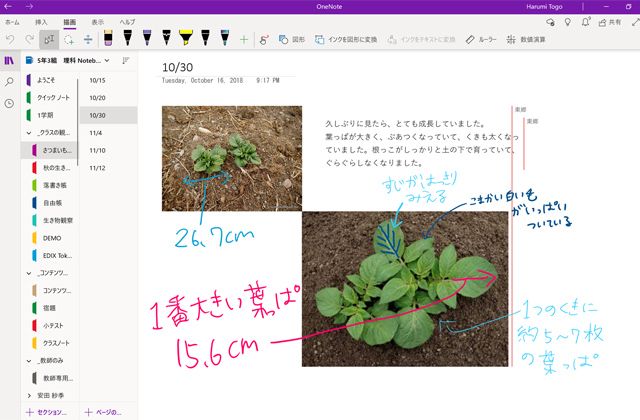Select the Eraser tool
640x420 pixels.
(x=108, y=38)
